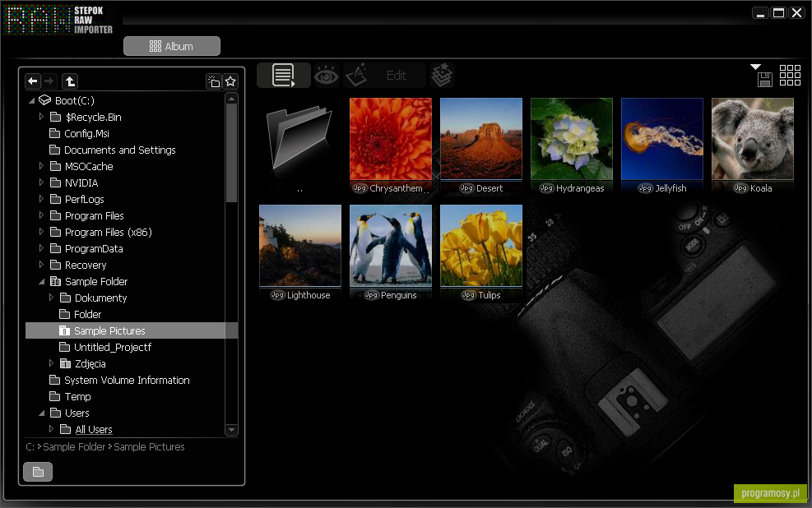Select Sample Pictures tree item
Screen dimensions: 812x508
pyautogui.click(x=132, y=330)
